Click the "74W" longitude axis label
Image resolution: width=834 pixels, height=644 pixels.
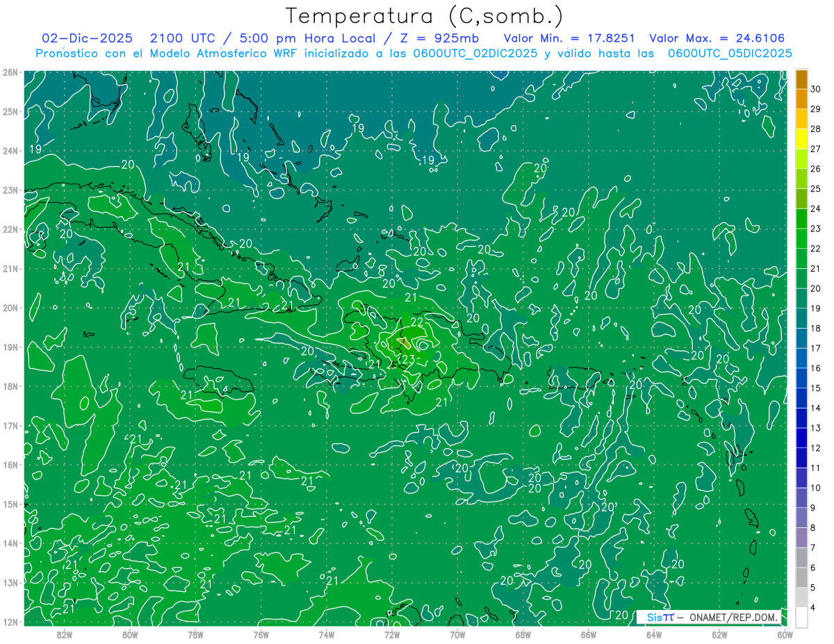pyautogui.click(x=327, y=634)
